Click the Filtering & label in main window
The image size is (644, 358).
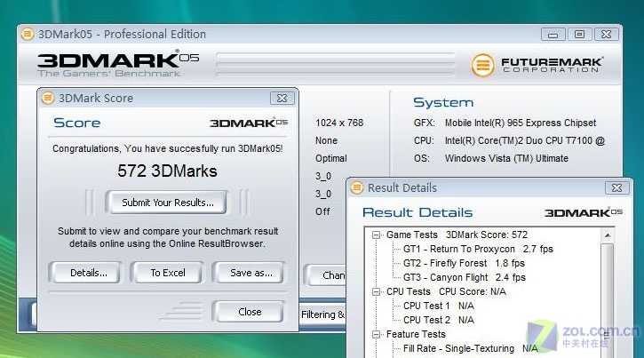pos(322,314)
